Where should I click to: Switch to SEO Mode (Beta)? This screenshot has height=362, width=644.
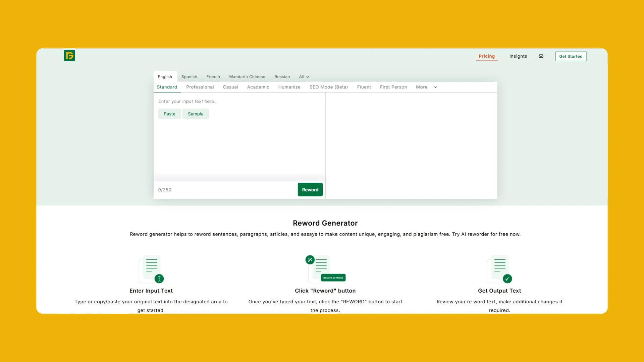click(329, 87)
